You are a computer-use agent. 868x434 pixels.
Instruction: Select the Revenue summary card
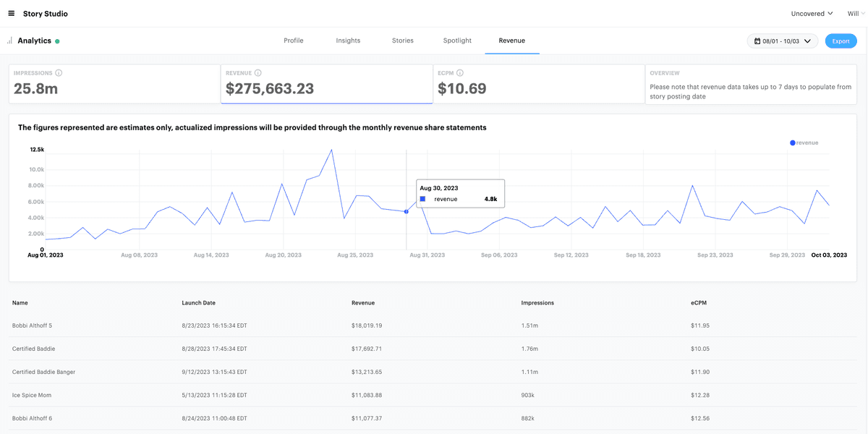click(326, 84)
